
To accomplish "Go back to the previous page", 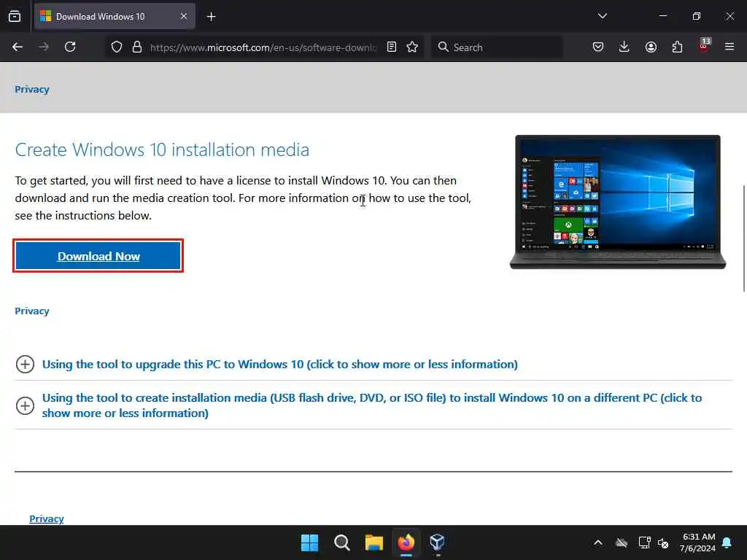I will point(18,47).
